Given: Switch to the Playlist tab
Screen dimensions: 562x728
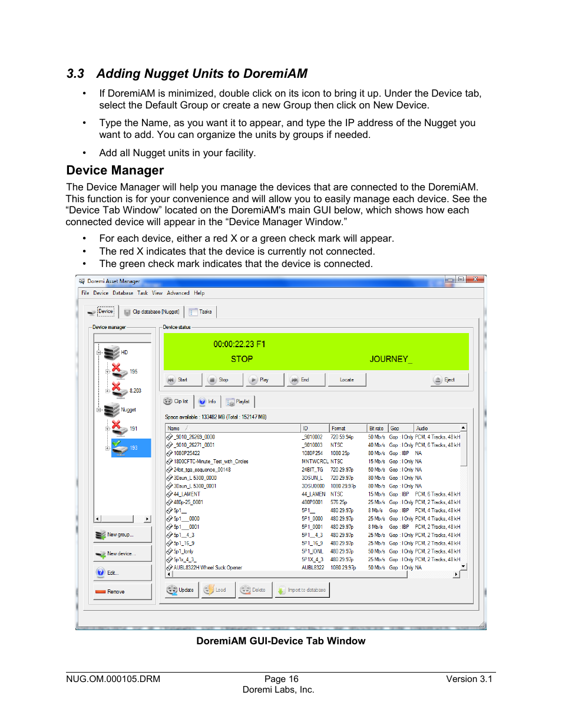Looking at the screenshot, I should click(238, 401).
